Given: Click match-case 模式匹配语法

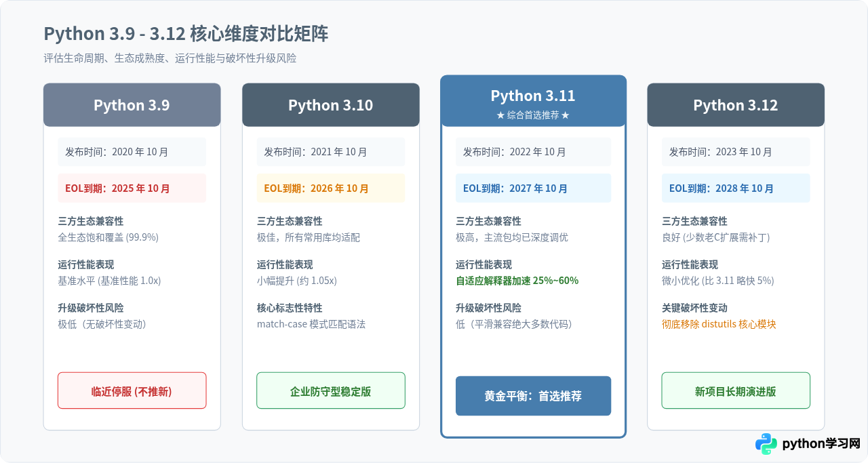Looking at the screenshot, I should [311, 324].
